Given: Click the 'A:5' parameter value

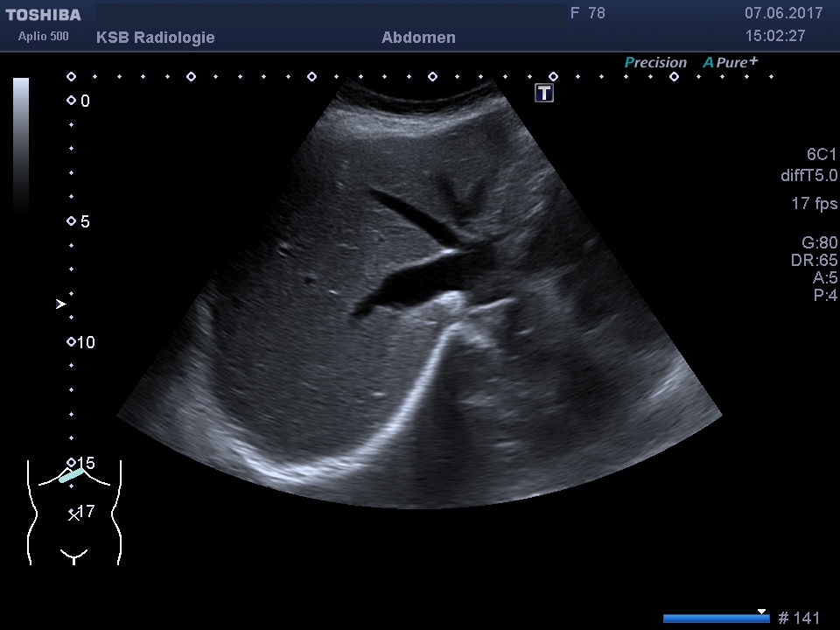Looking at the screenshot, I should tap(825, 277).
